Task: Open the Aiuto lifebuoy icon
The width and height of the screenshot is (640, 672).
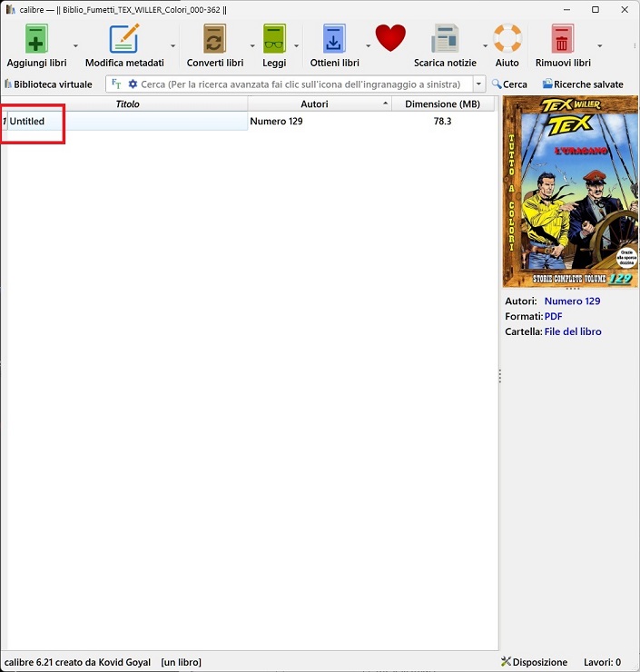Action: [x=507, y=38]
